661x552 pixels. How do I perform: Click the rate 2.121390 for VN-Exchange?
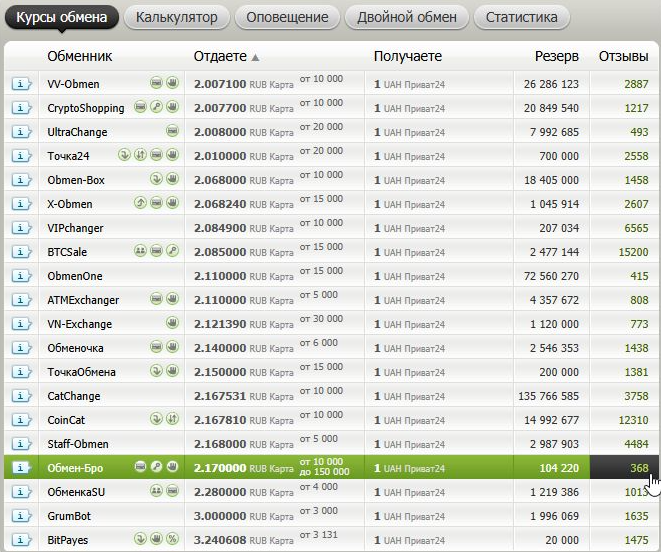coord(220,324)
